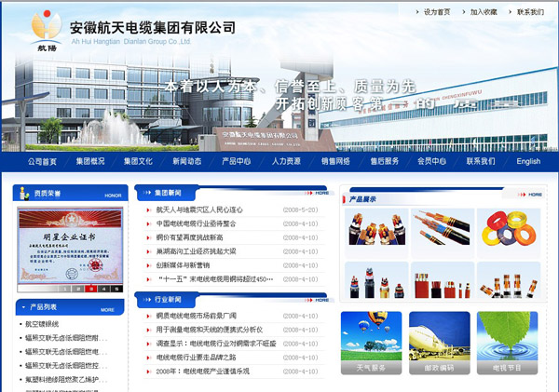Click date (2008-5-20) on first news
Viewport: 559px width, 392px height.
tap(300, 210)
